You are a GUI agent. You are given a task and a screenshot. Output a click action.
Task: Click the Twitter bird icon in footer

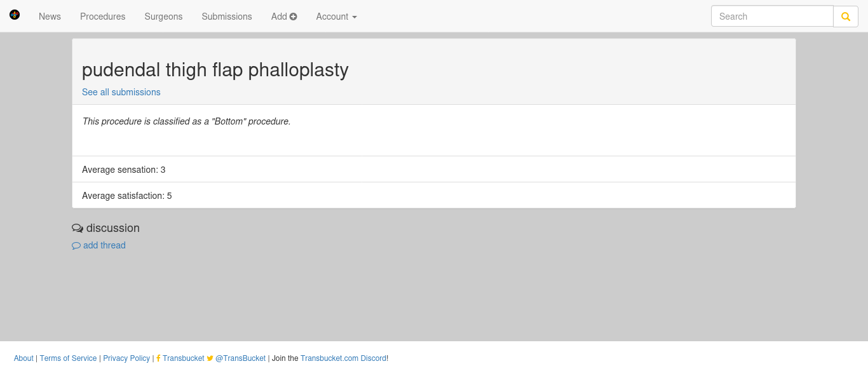210,358
